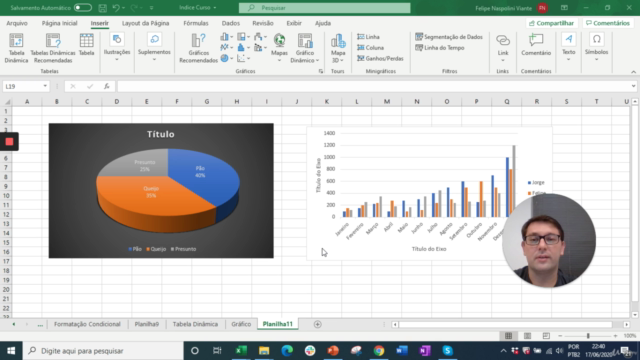The height and width of the screenshot is (360, 640).
Task: Stop the screen recording red button
Action: 9,142
